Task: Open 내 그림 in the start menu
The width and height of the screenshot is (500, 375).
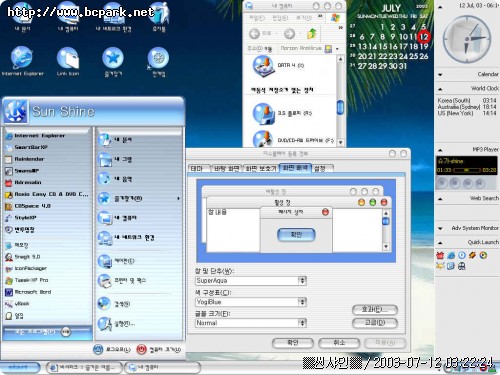Action: 115,160
